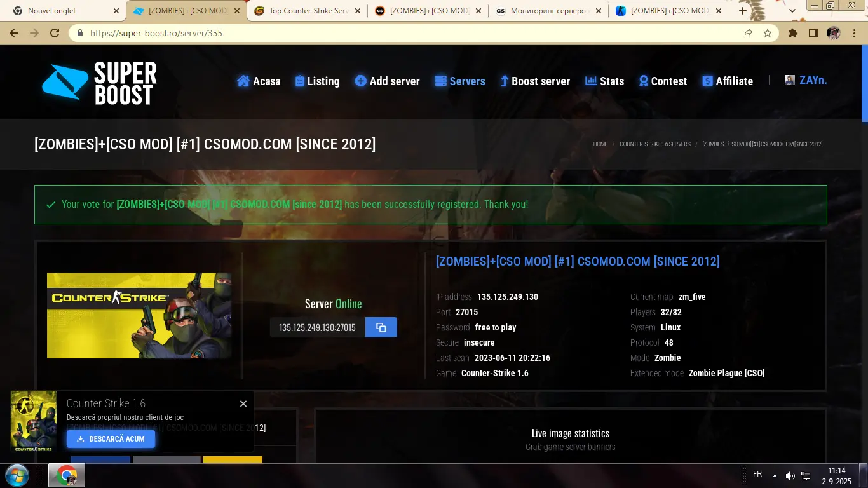
Task: Open the Chrome profile avatar
Action: tap(833, 33)
